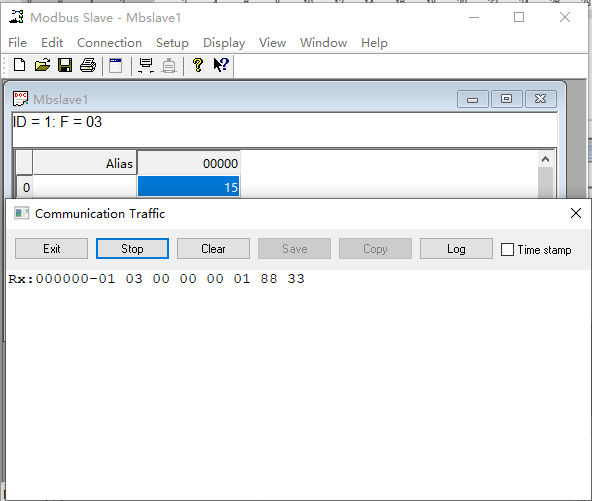The image size is (592, 501).
Task: Open About via yellow question mark icon
Action: pos(198,65)
